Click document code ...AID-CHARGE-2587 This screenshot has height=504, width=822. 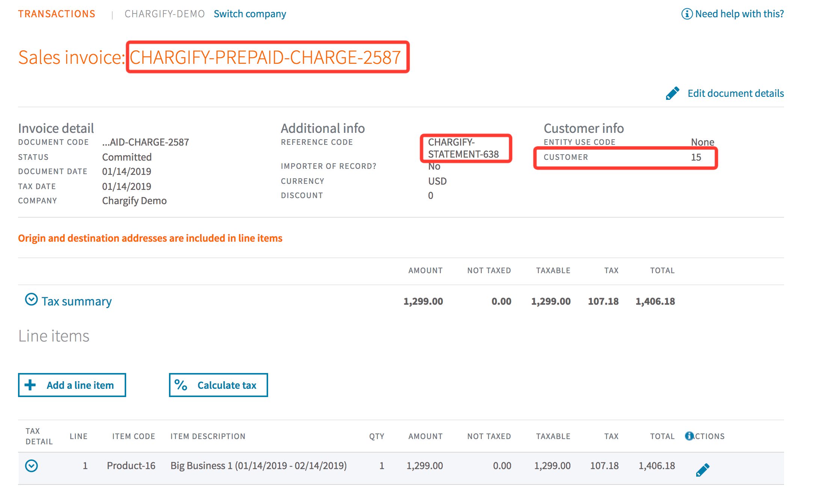pos(146,142)
